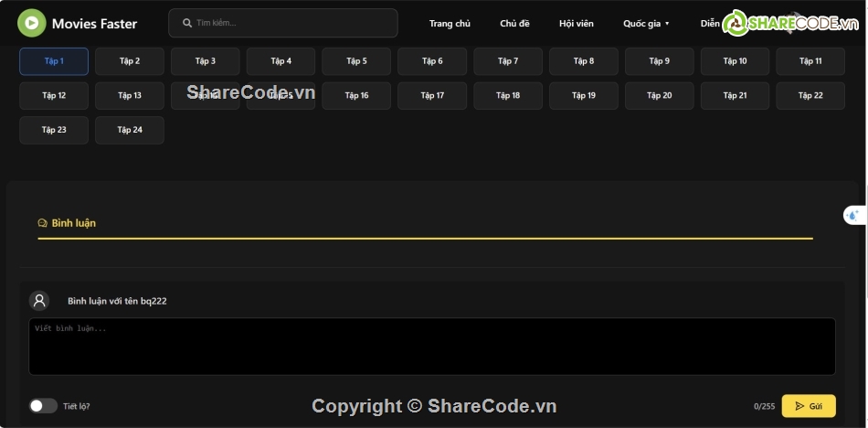The width and height of the screenshot is (868, 428).
Task: Select episode Tập 1
Action: (54, 61)
